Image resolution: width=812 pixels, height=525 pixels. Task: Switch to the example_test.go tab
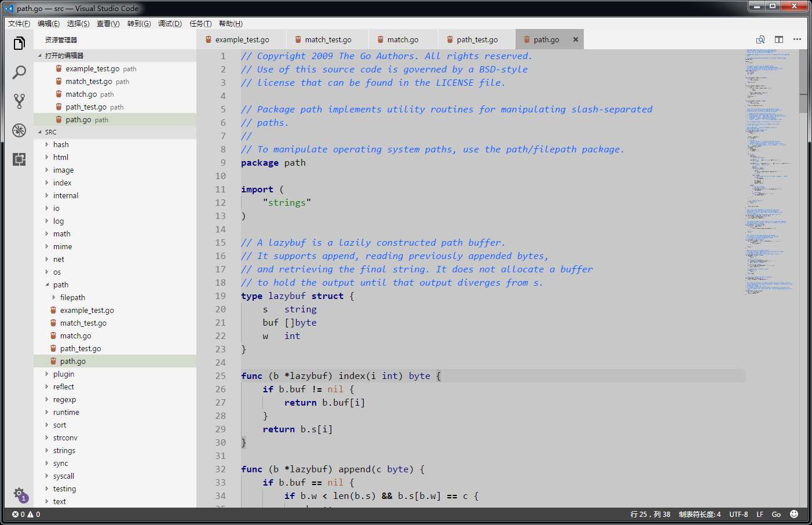[x=242, y=39]
